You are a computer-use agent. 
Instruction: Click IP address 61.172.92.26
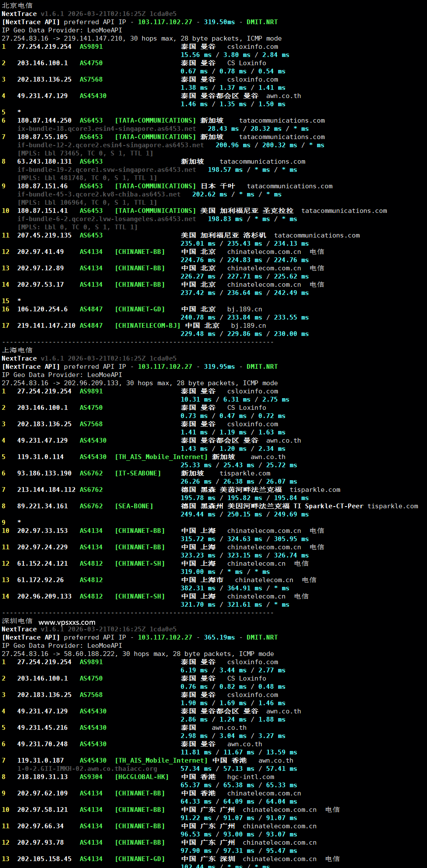[x=40, y=580]
